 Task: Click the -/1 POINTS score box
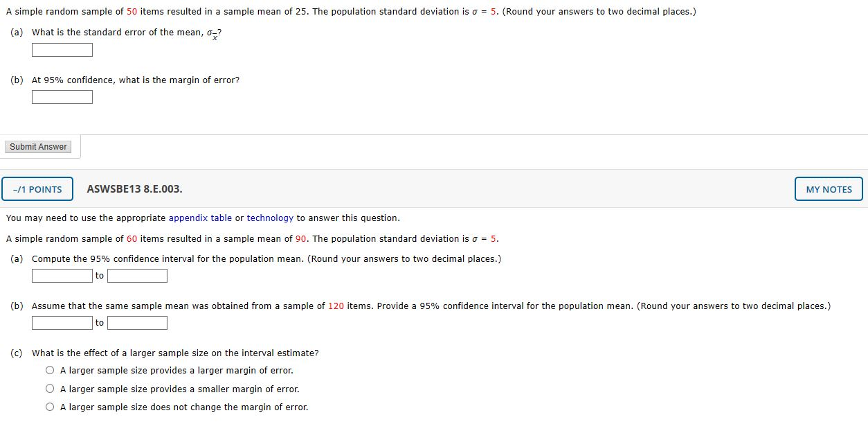pyautogui.click(x=37, y=188)
